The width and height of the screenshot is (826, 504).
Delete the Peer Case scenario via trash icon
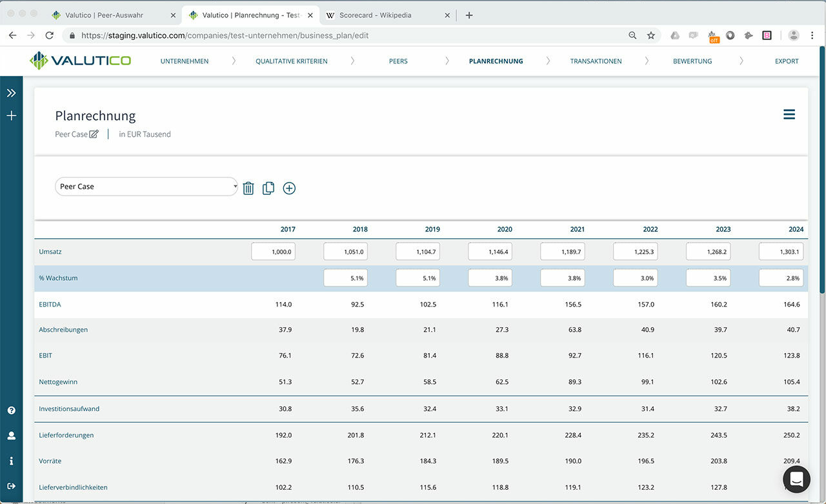pyautogui.click(x=248, y=188)
